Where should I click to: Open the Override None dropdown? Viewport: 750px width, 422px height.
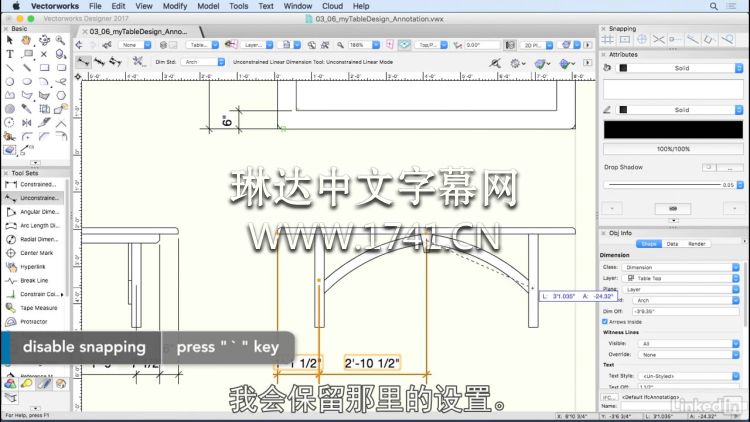[688, 355]
